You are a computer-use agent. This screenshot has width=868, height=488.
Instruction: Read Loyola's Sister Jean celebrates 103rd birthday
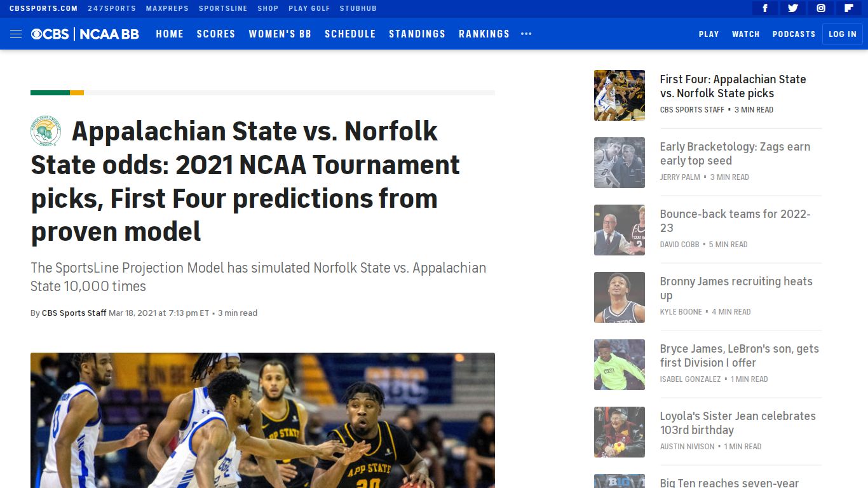coord(738,423)
